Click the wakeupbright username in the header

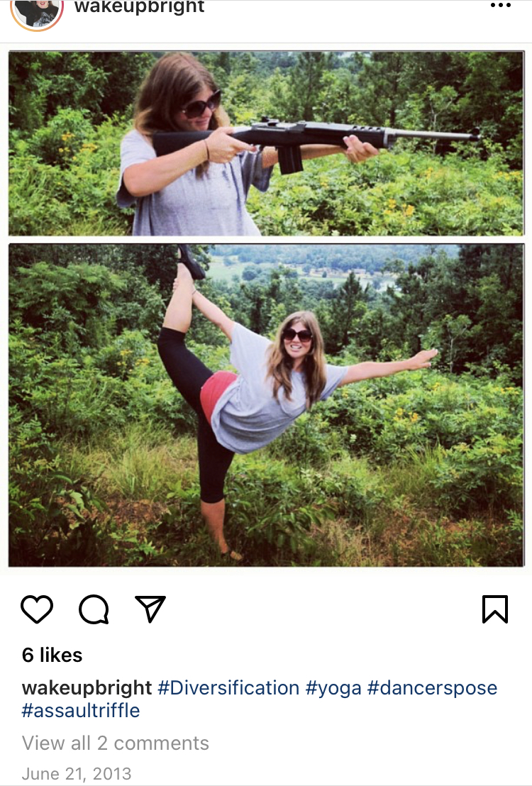point(140,7)
